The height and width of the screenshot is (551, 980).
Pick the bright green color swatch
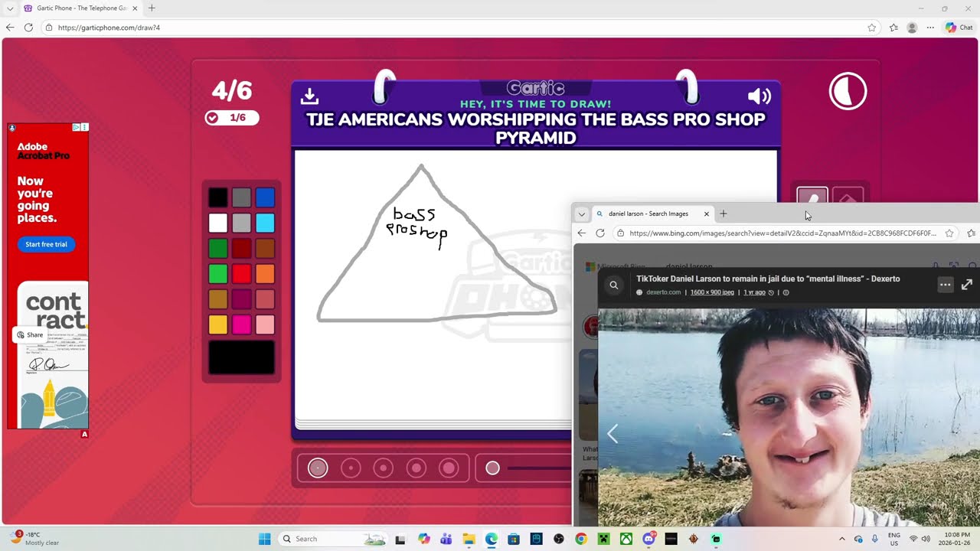click(218, 273)
